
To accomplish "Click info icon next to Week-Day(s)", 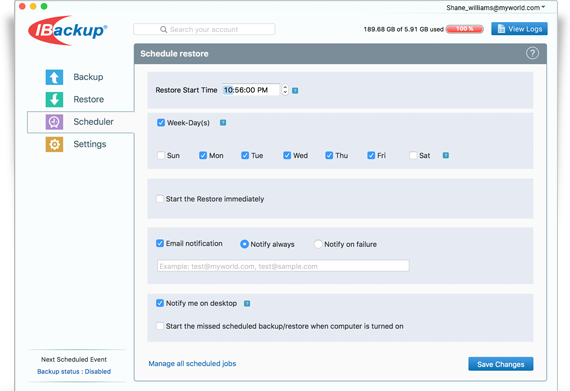I will (x=223, y=123).
